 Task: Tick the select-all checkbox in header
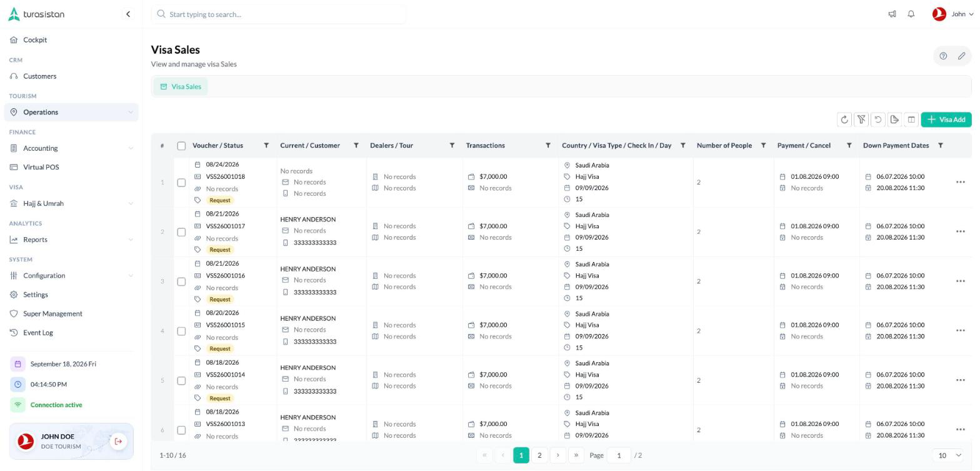coord(181,146)
